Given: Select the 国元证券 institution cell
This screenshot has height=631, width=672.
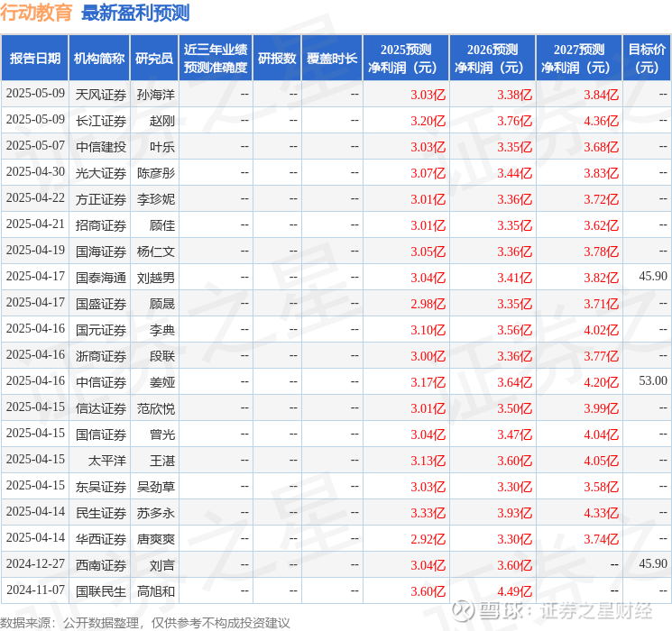Looking at the screenshot, I should (101, 330).
